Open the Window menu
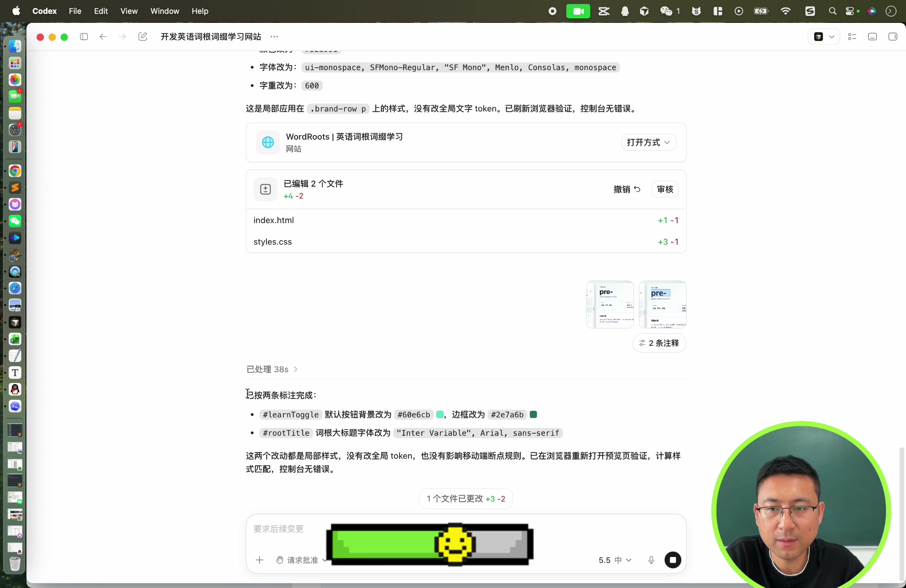Viewport: 906px width, 588px height. 165,11
